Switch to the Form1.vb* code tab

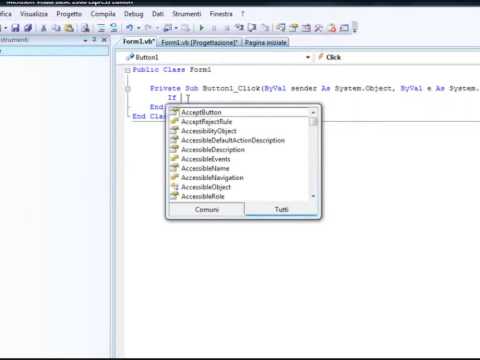pyautogui.click(x=138, y=42)
